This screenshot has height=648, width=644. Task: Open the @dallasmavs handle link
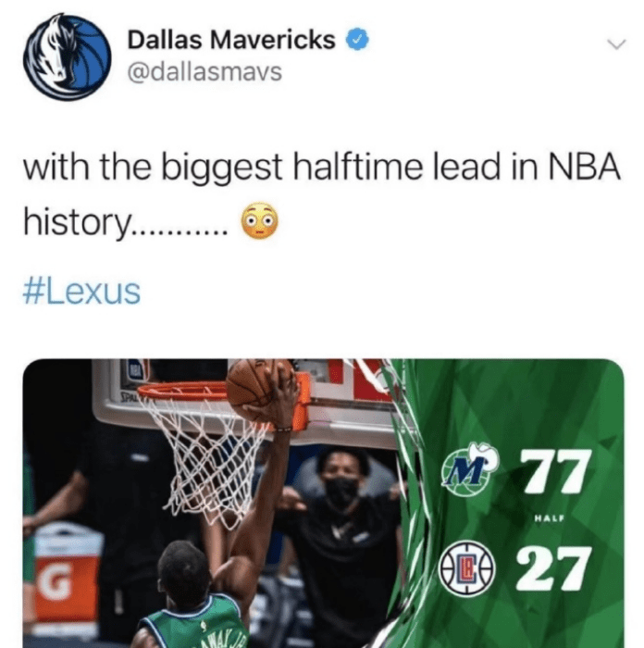click(x=204, y=72)
